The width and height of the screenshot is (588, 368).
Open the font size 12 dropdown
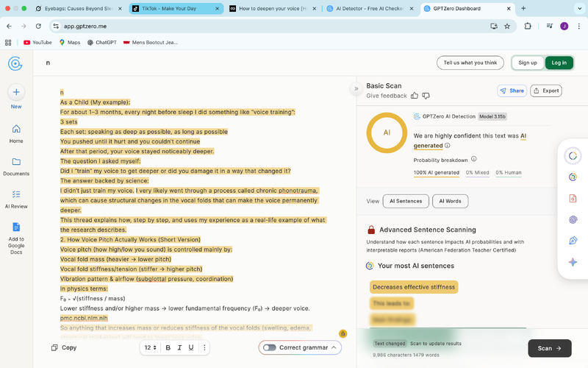151,347
